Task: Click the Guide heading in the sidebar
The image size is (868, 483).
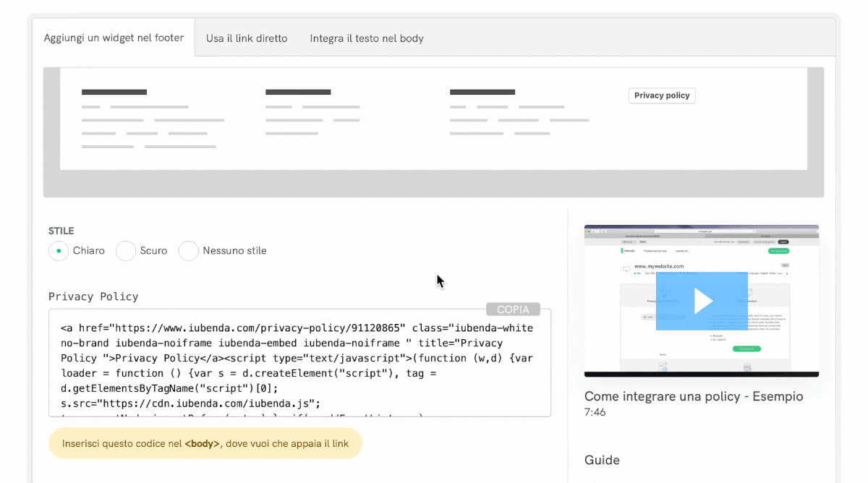Action: pyautogui.click(x=602, y=460)
